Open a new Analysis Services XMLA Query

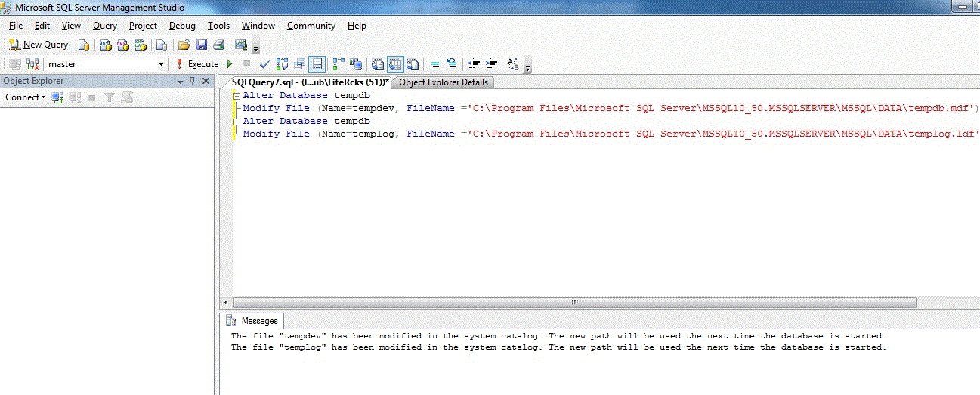click(x=141, y=45)
